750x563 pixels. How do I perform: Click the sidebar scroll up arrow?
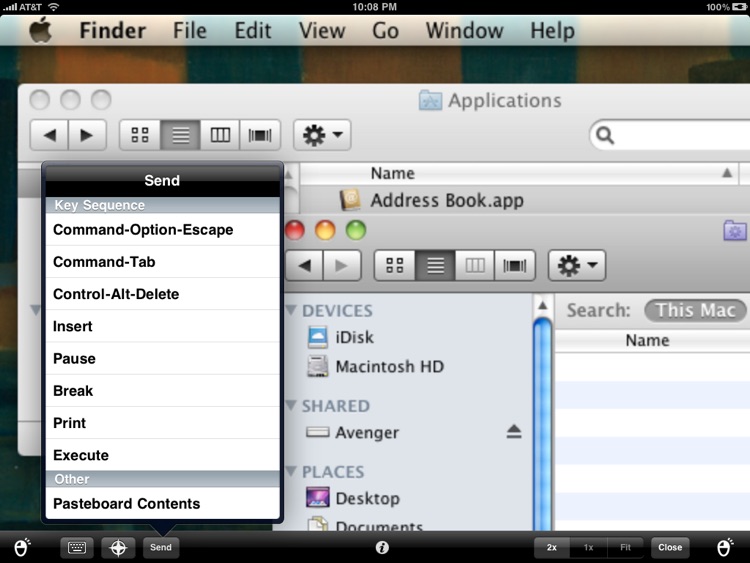tap(542, 306)
